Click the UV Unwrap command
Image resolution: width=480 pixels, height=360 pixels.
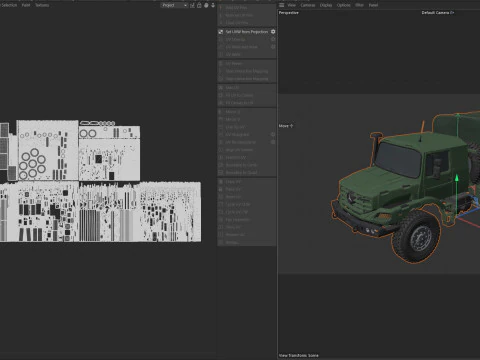[x=236, y=39]
